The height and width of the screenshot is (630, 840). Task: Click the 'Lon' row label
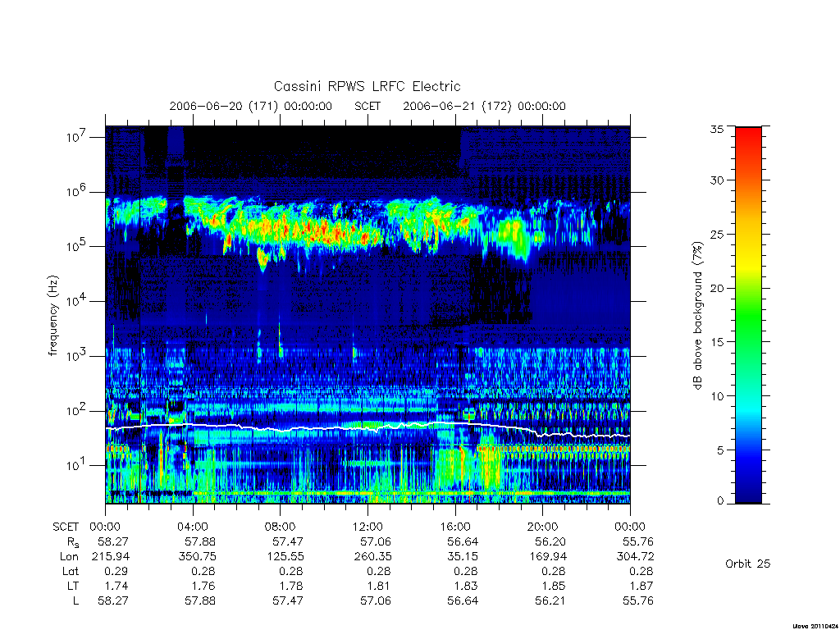[69, 557]
